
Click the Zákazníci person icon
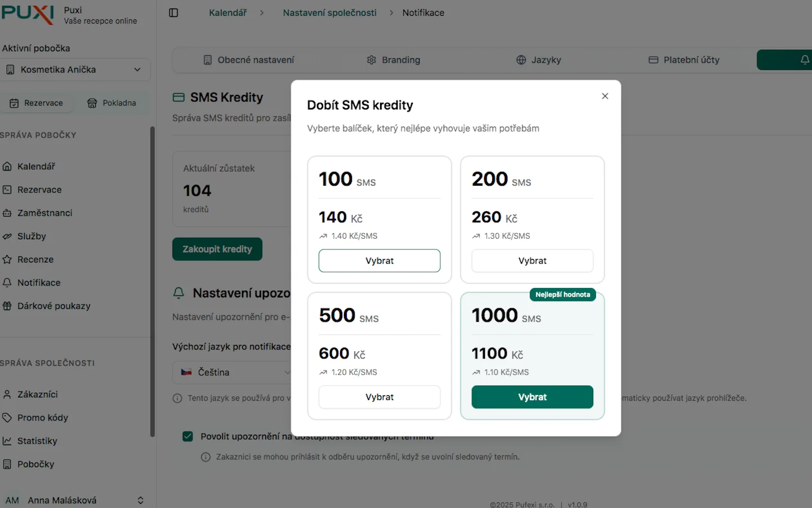[7, 395]
